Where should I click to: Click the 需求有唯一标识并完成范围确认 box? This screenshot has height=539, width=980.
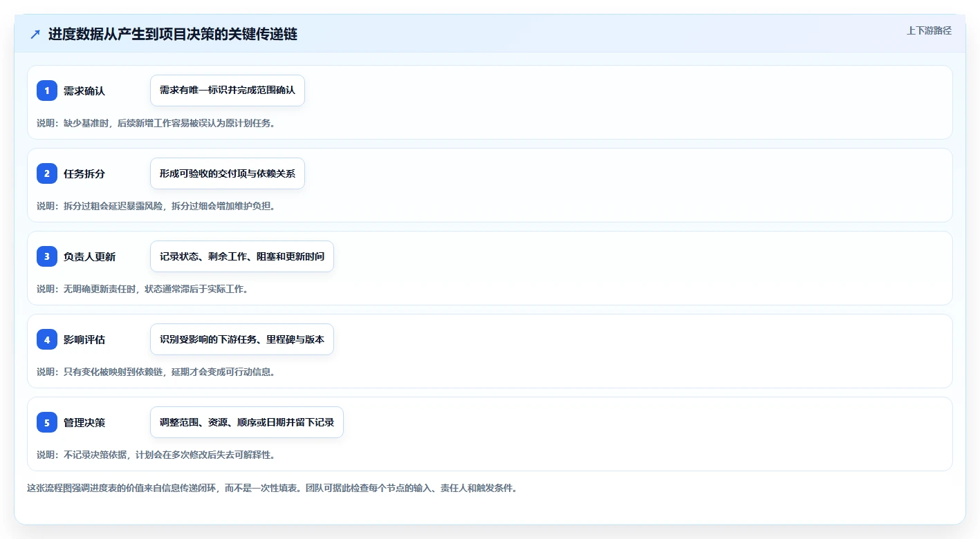(228, 91)
